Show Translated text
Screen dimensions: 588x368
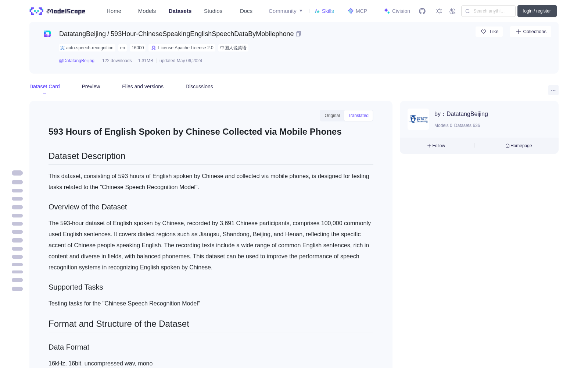(x=358, y=116)
